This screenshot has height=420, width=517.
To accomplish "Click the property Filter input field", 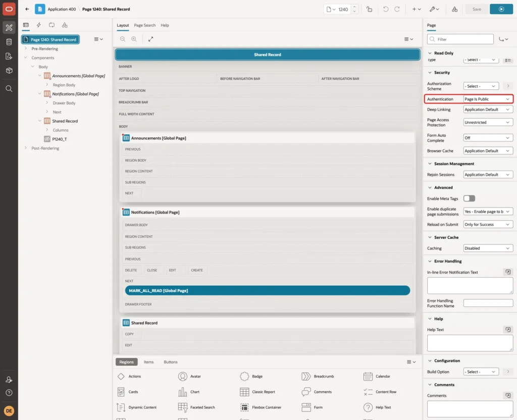I will click(460, 39).
